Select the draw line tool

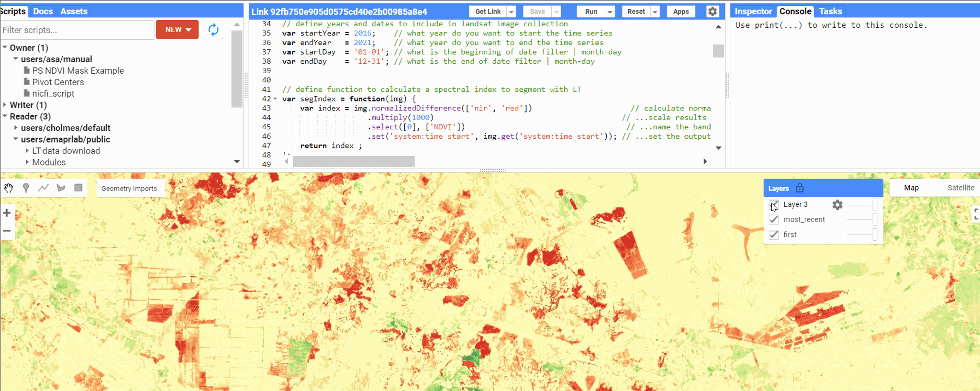pyautogui.click(x=44, y=188)
